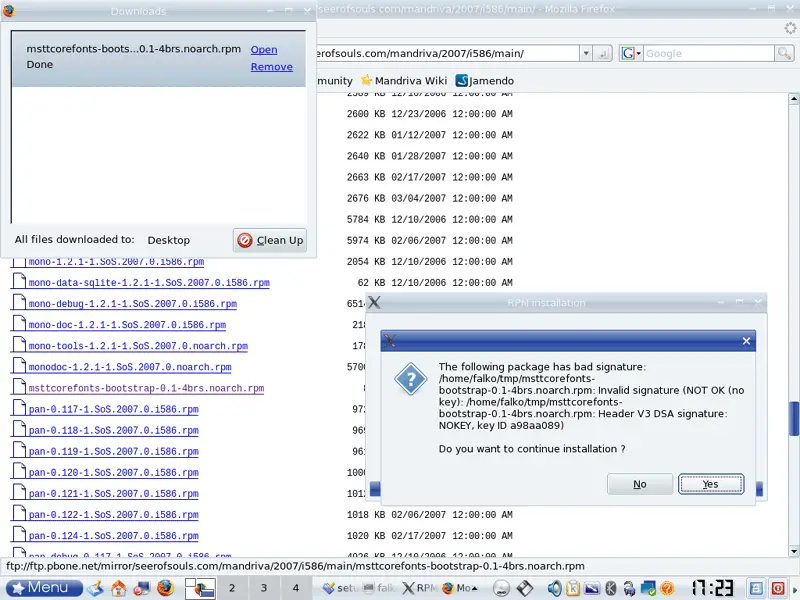Click the speaker volume icon in system tray

[x=554, y=588]
